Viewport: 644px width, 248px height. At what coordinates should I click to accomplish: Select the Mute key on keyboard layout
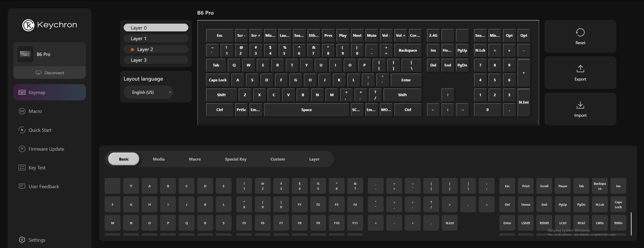point(371,35)
